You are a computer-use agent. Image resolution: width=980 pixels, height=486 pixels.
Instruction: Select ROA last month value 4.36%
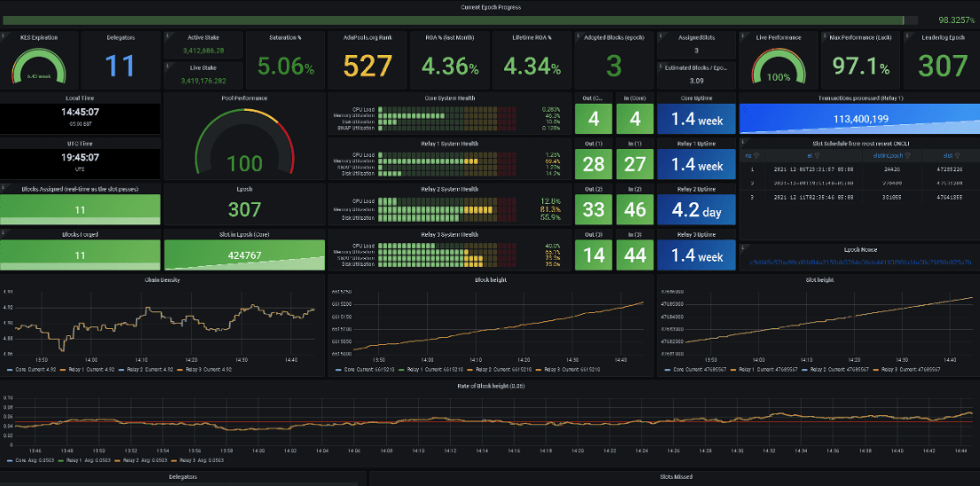[x=449, y=67]
